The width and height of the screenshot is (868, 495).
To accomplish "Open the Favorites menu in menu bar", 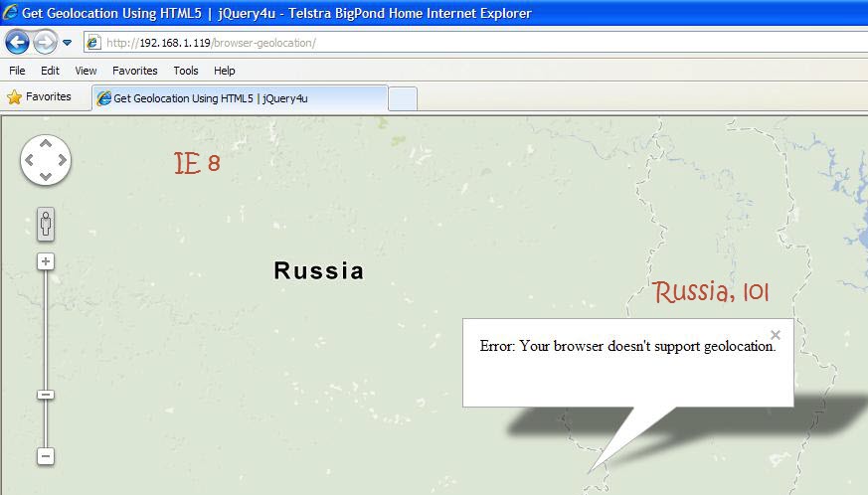I will pyautogui.click(x=134, y=71).
